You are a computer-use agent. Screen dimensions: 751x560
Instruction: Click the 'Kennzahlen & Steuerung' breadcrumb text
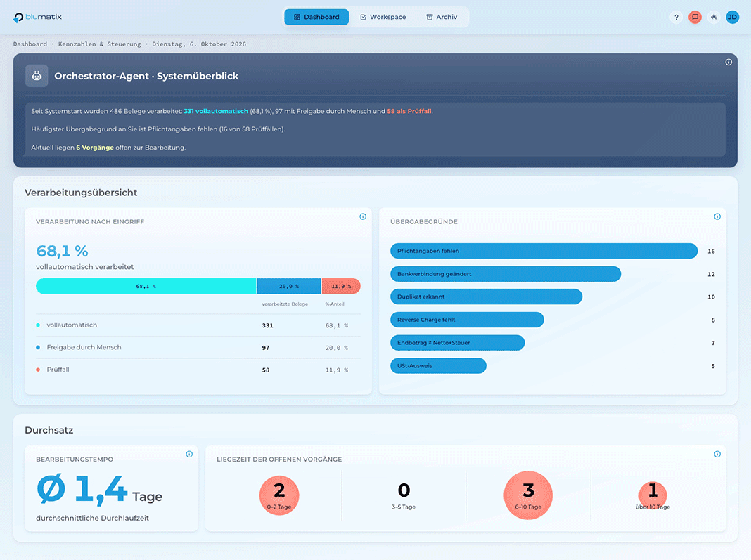(100, 44)
